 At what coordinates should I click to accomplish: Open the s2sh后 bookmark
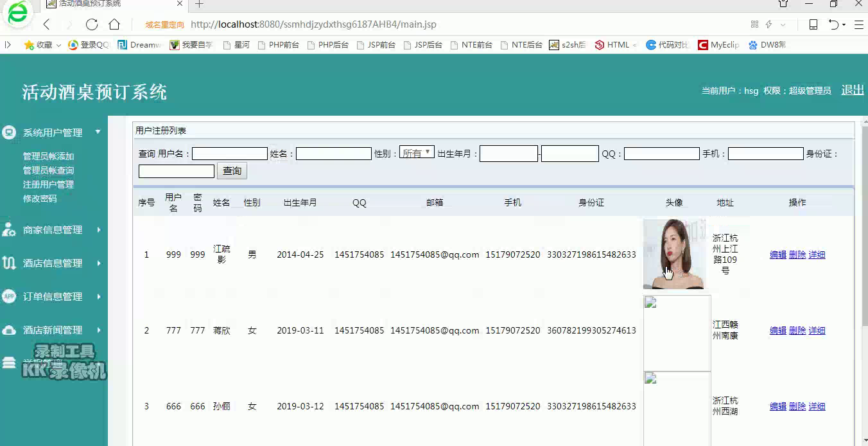click(x=568, y=45)
